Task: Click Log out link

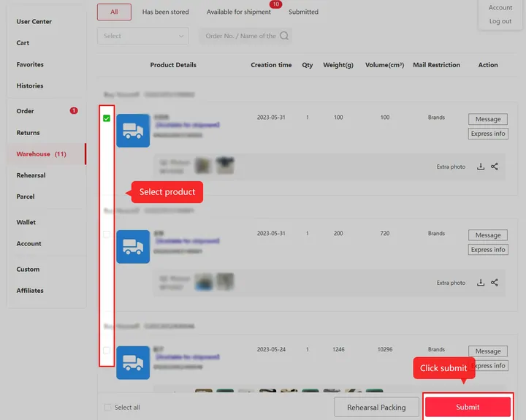Action: pyautogui.click(x=500, y=21)
